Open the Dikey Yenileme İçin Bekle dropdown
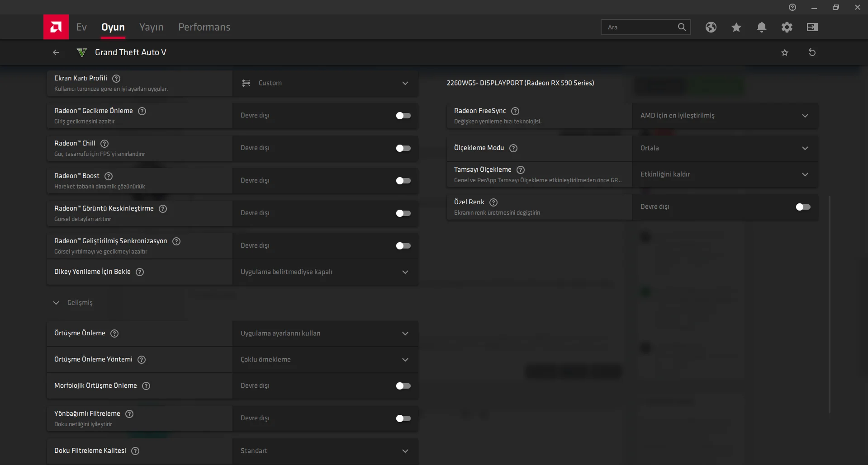868x465 pixels. (x=325, y=272)
